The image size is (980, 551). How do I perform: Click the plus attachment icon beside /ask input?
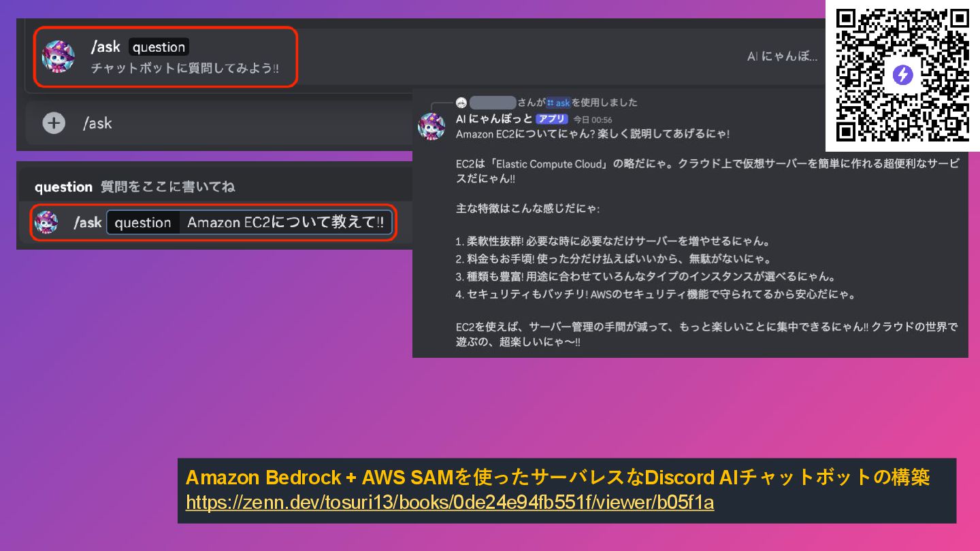click(54, 123)
